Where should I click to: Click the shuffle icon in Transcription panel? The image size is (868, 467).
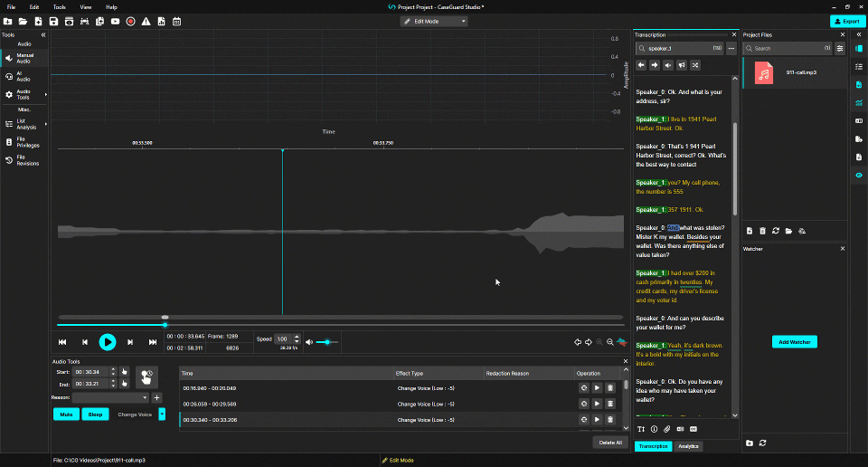(x=695, y=65)
